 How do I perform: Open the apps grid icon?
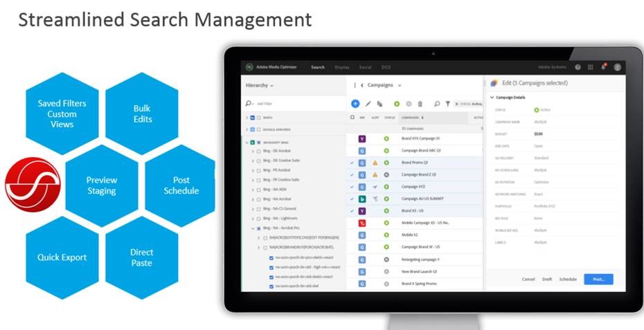[x=590, y=67]
